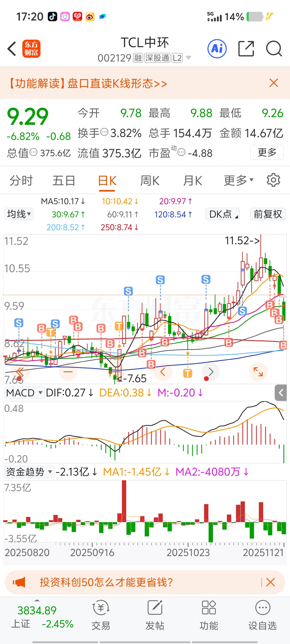Open the 资金趋势 indicator dropdown
The width and height of the screenshot is (290, 644).
click(29, 472)
